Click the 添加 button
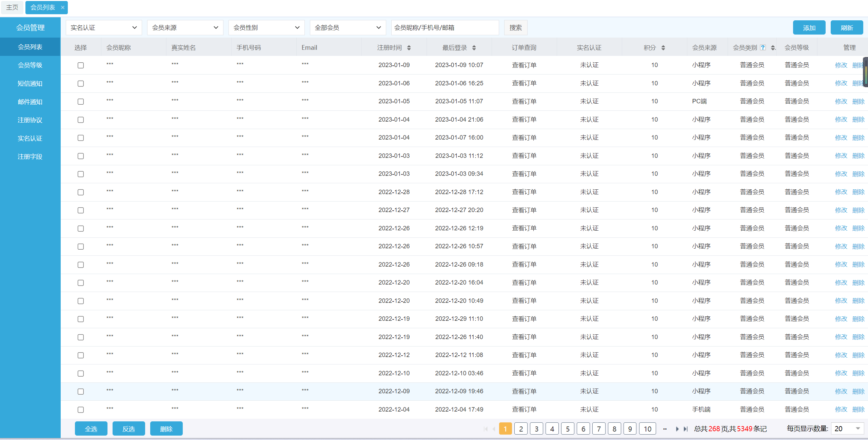868x440 pixels. click(809, 28)
